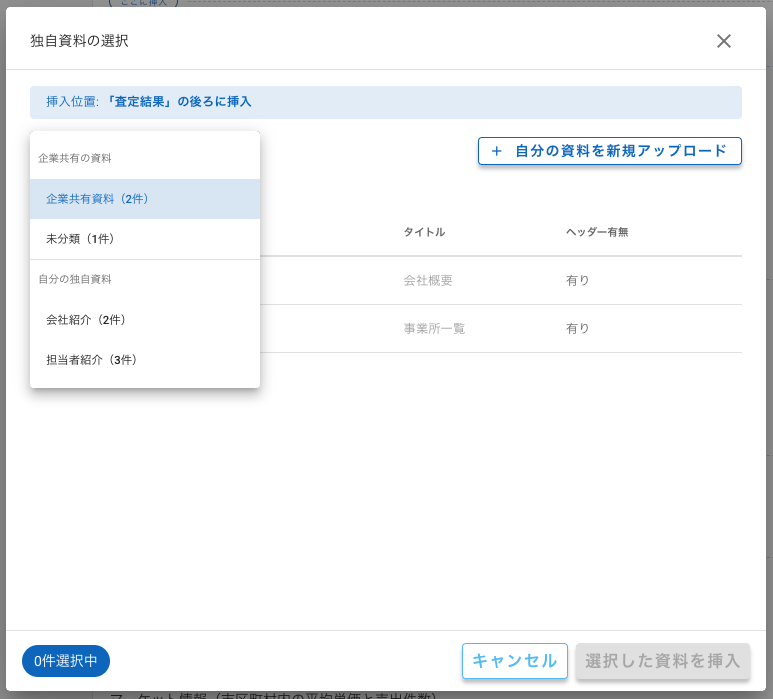Click the 企業共有の資料 group label

(x=75, y=158)
